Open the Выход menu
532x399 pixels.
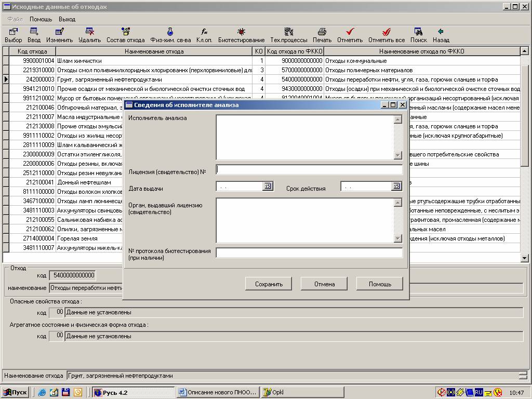67,19
